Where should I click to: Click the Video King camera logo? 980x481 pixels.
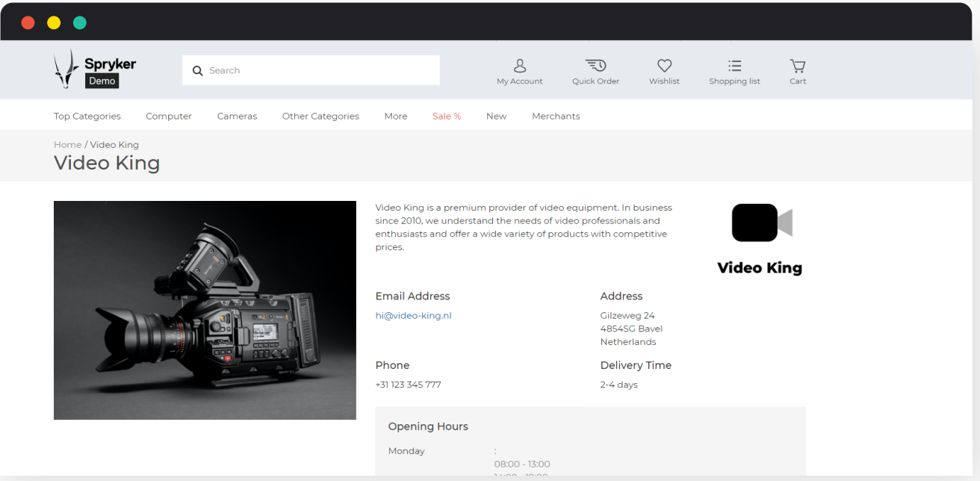click(760, 239)
